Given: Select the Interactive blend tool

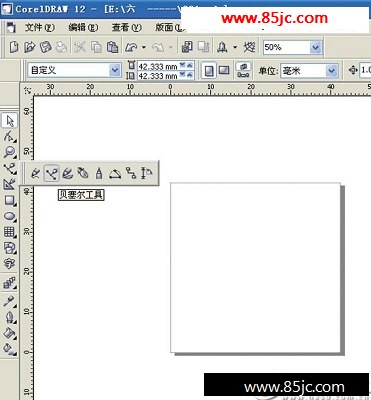Looking at the screenshot, I should [x=10, y=284].
